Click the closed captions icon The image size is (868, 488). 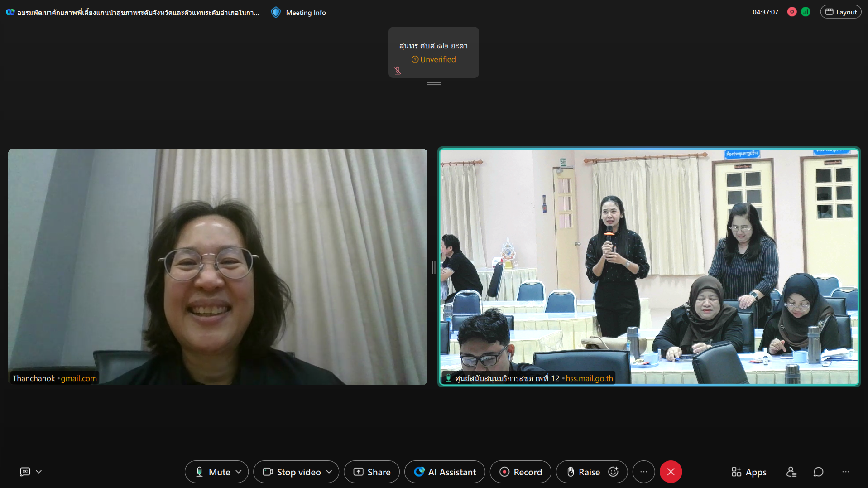pos(25,472)
